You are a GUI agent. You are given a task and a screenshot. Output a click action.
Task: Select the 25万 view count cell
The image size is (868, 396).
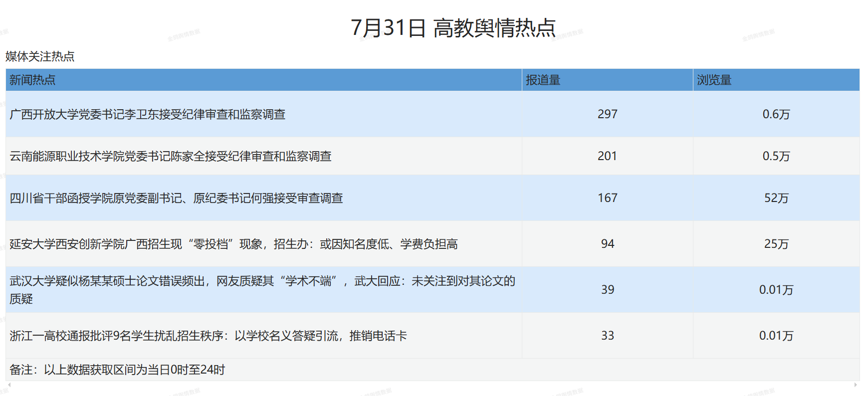(776, 244)
